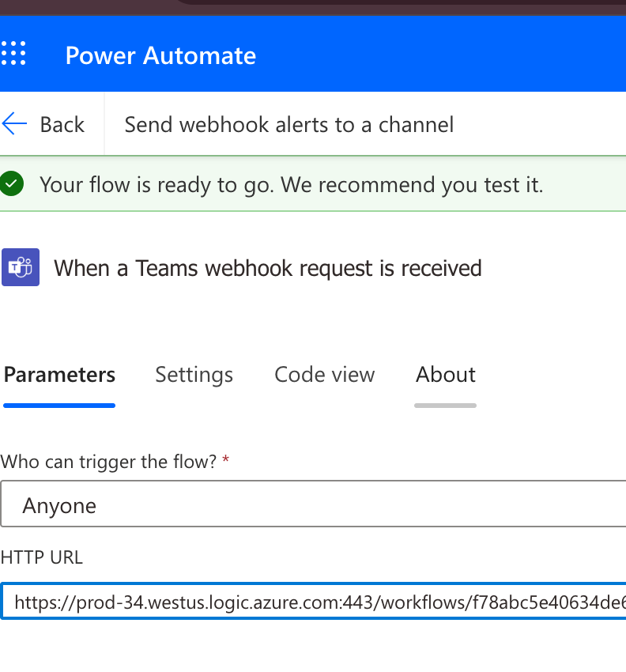
Task: Select the HTTP URL field
Action: tap(313, 602)
